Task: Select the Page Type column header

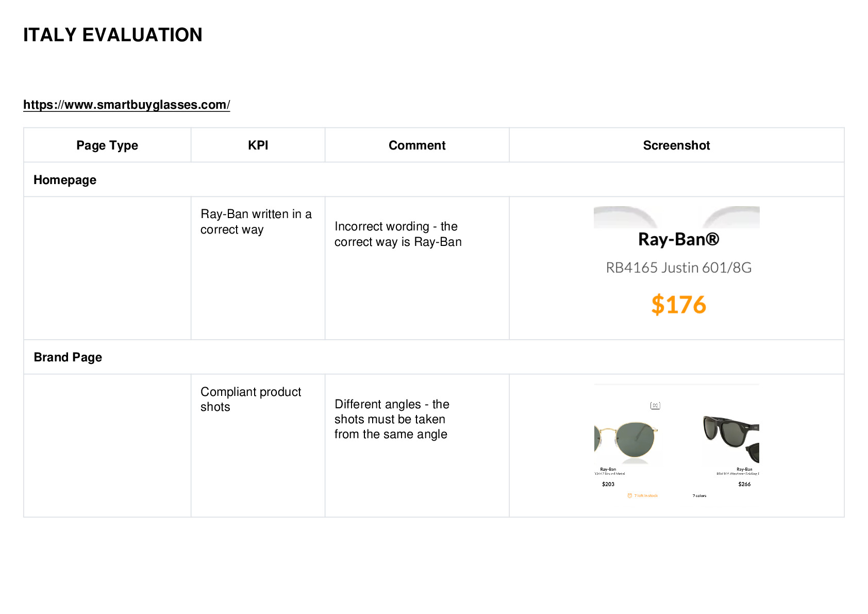Action: coord(107,145)
